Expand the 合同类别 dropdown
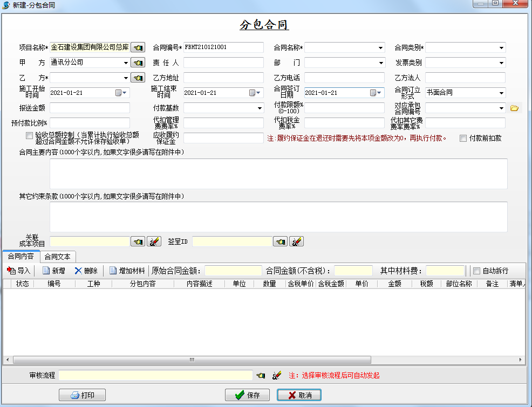The width and height of the screenshot is (532, 407). pyautogui.click(x=501, y=47)
